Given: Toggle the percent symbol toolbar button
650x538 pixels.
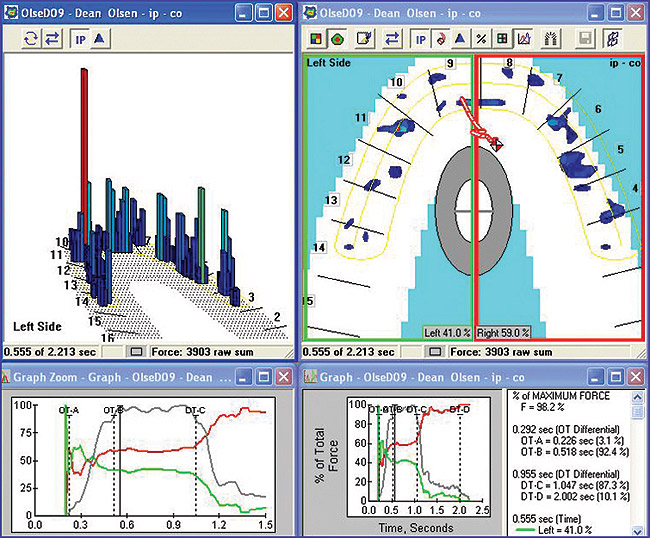Looking at the screenshot, I should [x=481, y=39].
